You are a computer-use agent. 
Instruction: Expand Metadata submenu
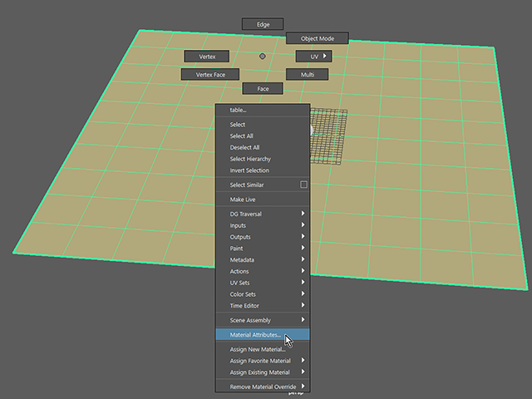263,260
